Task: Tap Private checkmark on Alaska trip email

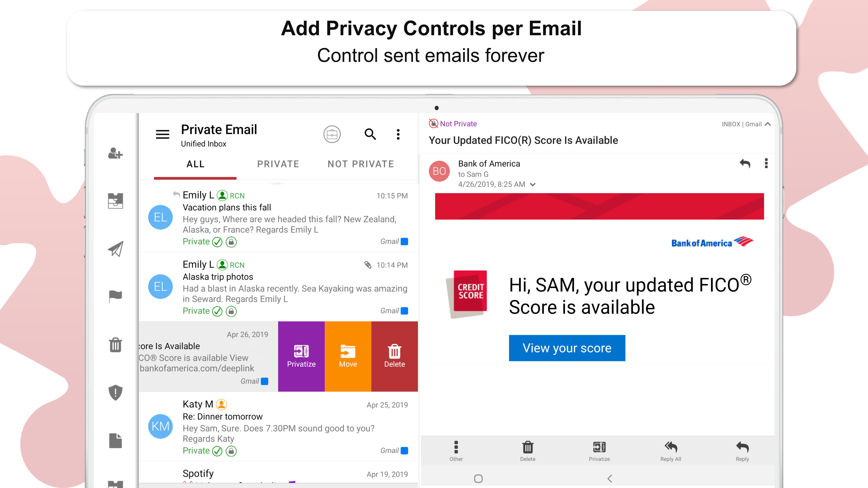Action: click(x=217, y=311)
